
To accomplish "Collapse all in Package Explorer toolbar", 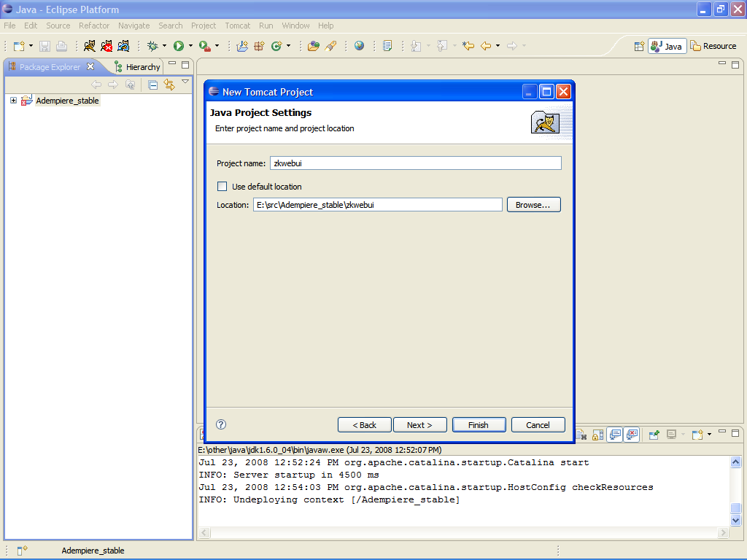I will (153, 85).
